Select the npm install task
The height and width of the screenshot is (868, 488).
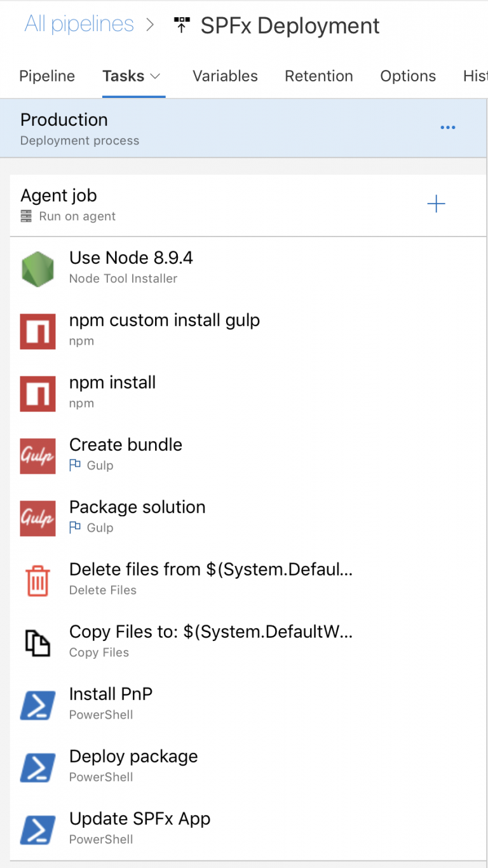click(x=112, y=383)
